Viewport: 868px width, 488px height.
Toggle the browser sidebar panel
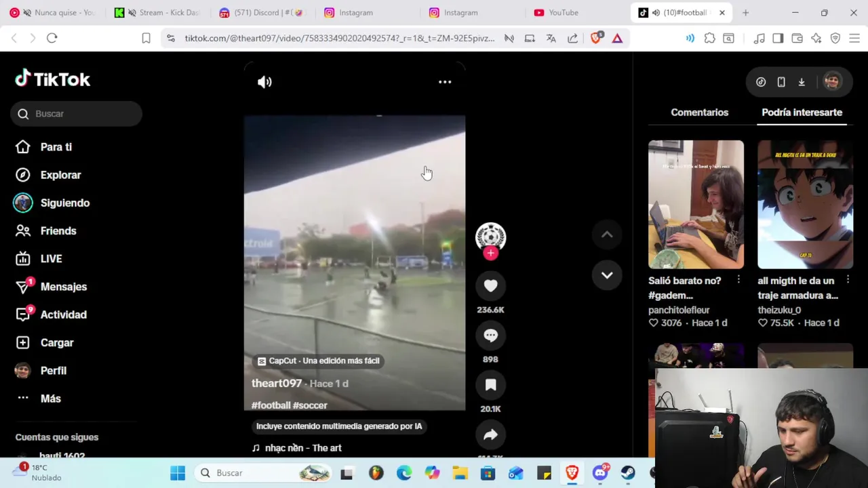pos(778,39)
